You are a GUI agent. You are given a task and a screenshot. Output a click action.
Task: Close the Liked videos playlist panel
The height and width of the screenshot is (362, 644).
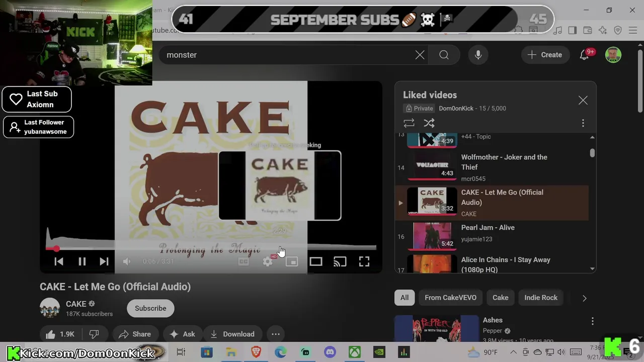pyautogui.click(x=583, y=101)
